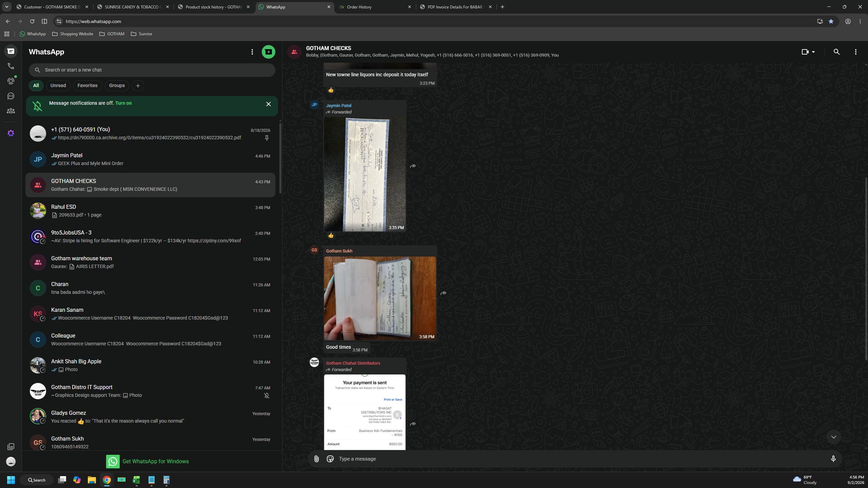Open Jaymin Patel's forwarded check image
This screenshot has height=488, width=868.
(364, 174)
